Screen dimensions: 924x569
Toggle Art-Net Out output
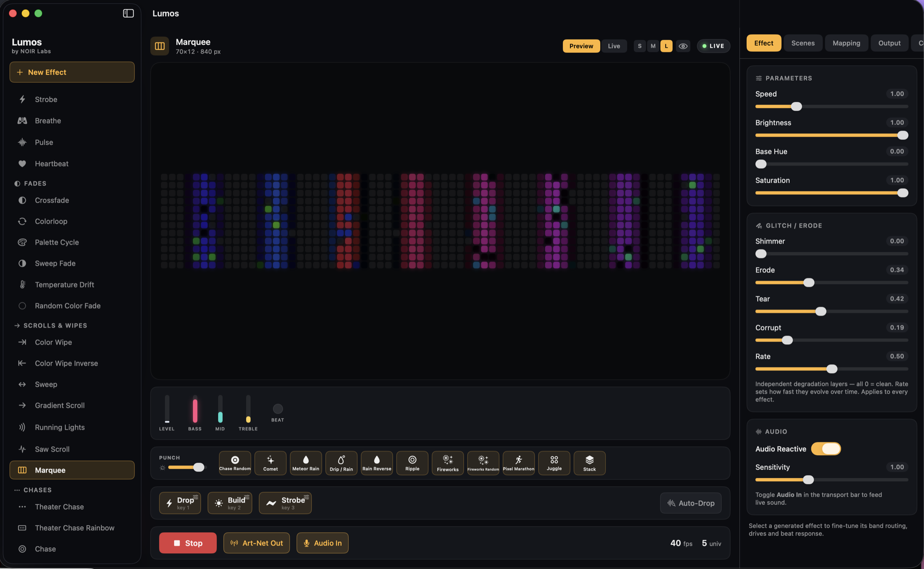tap(257, 543)
